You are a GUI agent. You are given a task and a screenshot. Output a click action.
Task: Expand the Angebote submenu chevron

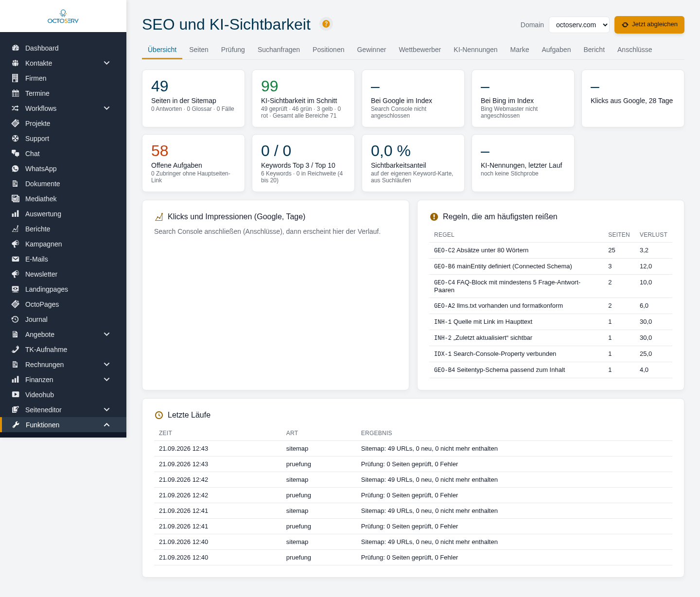107,334
